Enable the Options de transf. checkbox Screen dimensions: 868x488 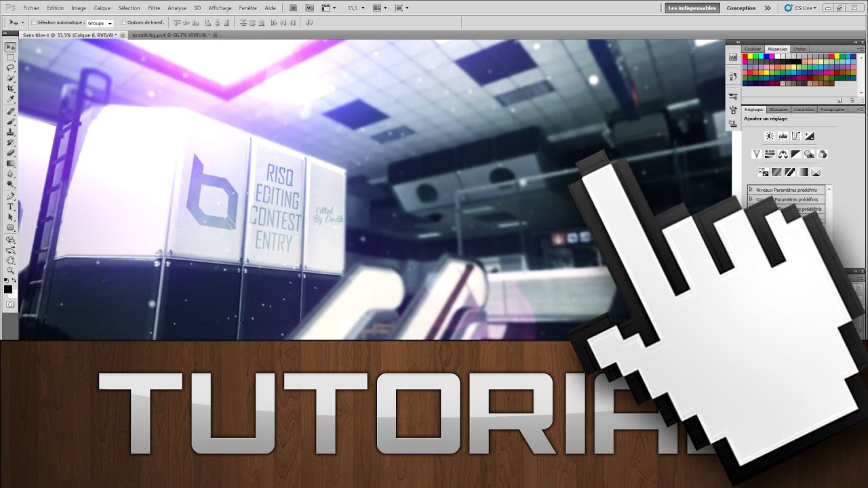(123, 22)
